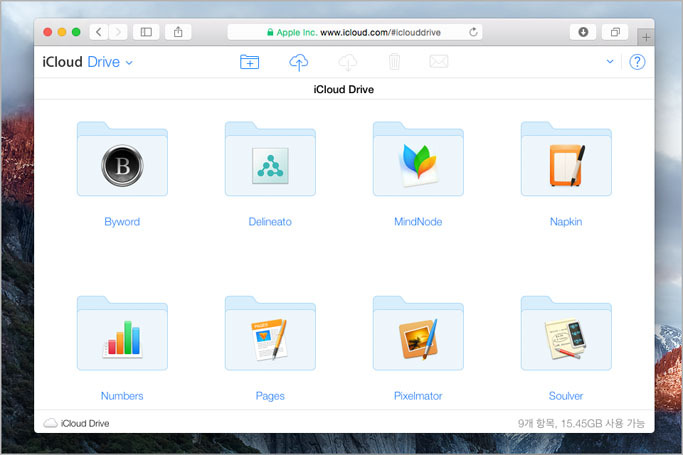Open the Soulver folder

(566, 334)
